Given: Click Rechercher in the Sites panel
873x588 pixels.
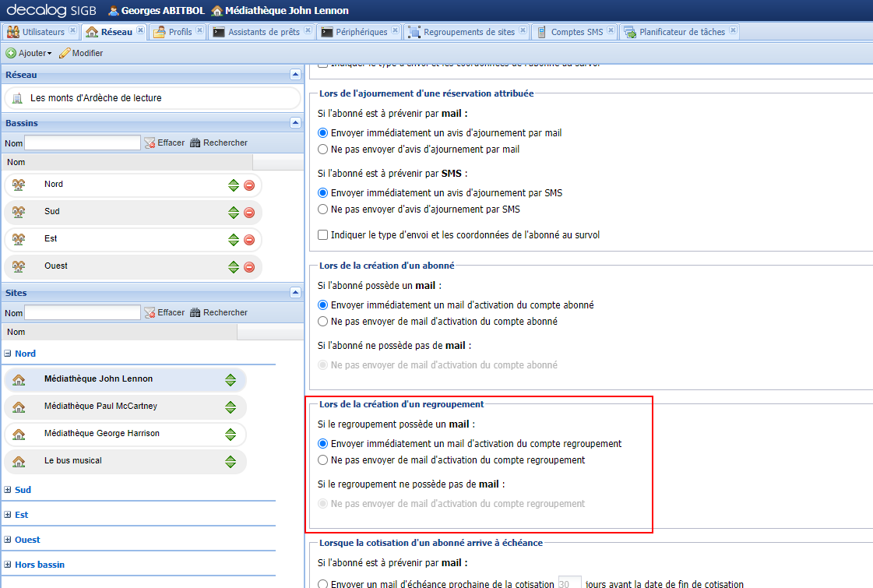Looking at the screenshot, I should [x=220, y=312].
